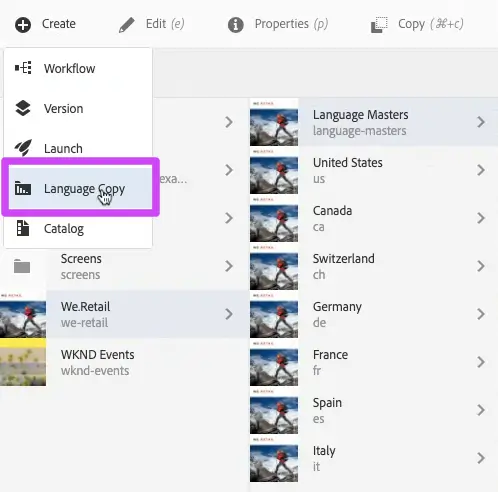The image size is (498, 492).
Task: Choose Language Copy from the menu
Action: (x=80, y=189)
